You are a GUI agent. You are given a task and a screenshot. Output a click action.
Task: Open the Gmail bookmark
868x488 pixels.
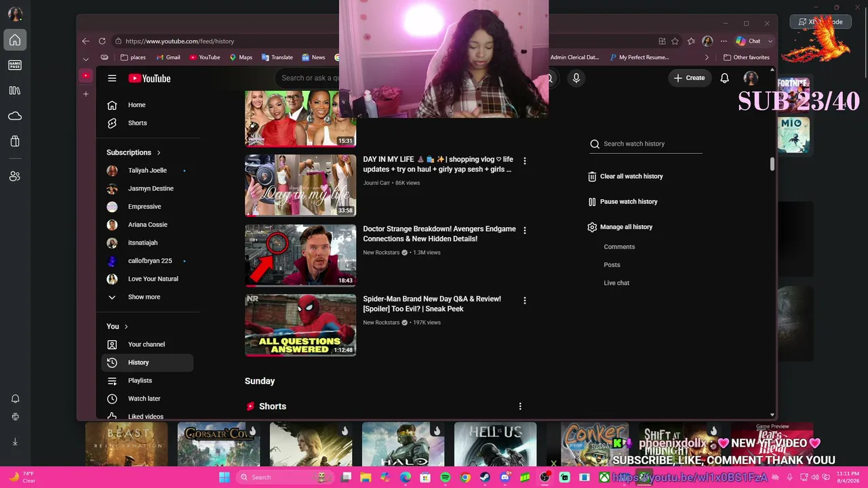click(x=168, y=58)
